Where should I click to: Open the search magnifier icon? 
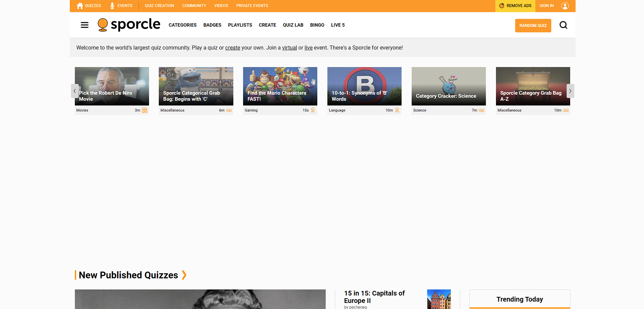[x=563, y=25]
